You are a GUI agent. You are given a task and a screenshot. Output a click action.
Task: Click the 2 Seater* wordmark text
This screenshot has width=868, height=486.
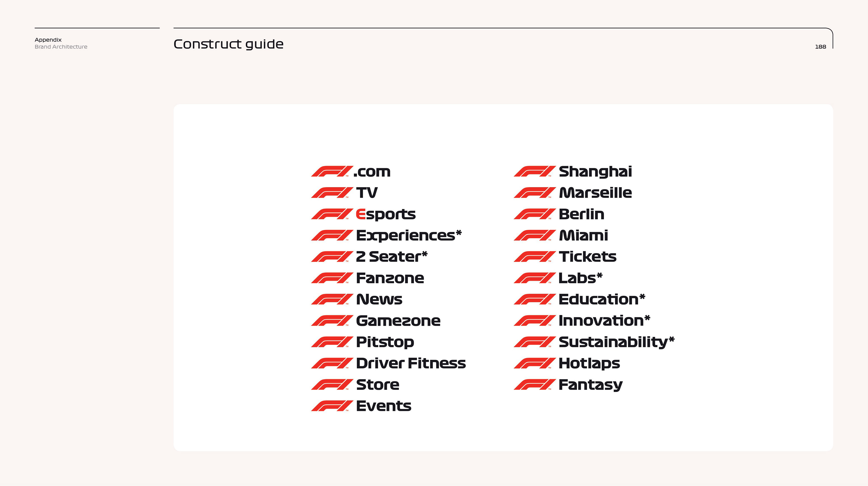pos(392,257)
